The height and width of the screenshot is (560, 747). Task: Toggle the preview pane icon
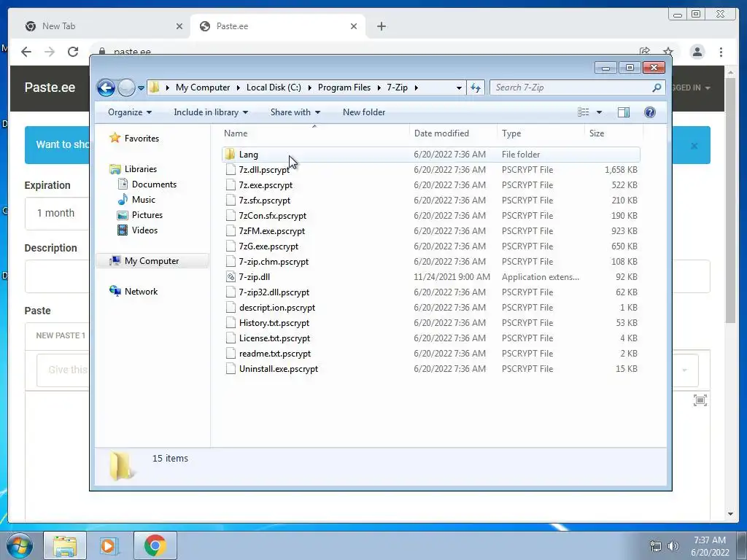coord(624,112)
